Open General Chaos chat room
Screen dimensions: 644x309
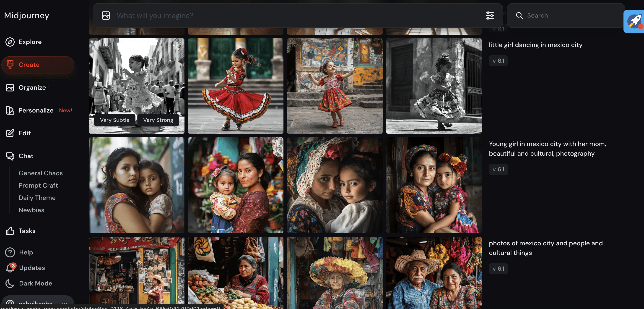point(41,173)
